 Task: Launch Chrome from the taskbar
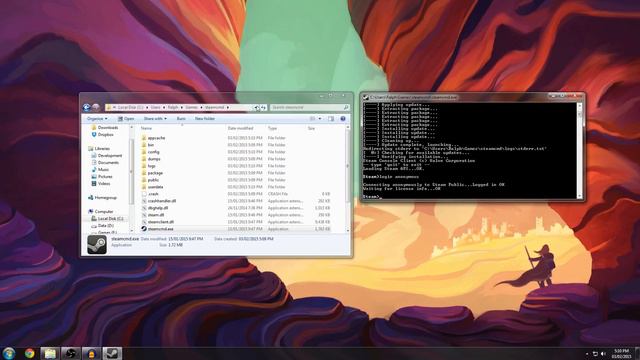(x=29, y=353)
